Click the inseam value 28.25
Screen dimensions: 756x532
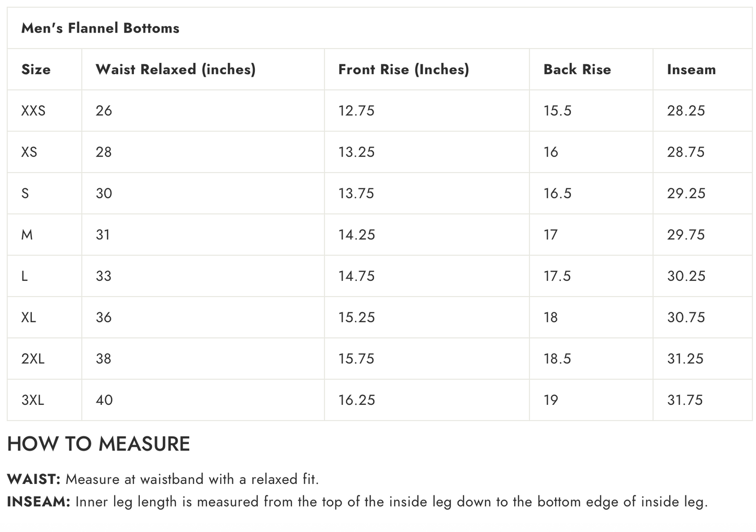pos(686,111)
